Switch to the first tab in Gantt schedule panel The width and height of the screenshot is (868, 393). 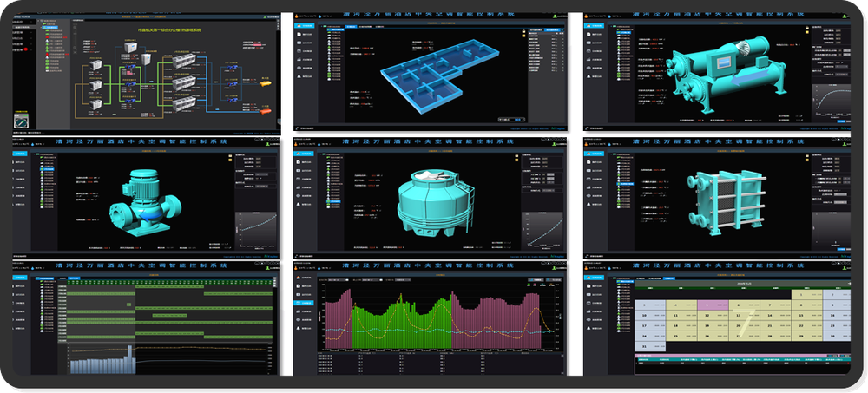tap(62, 278)
